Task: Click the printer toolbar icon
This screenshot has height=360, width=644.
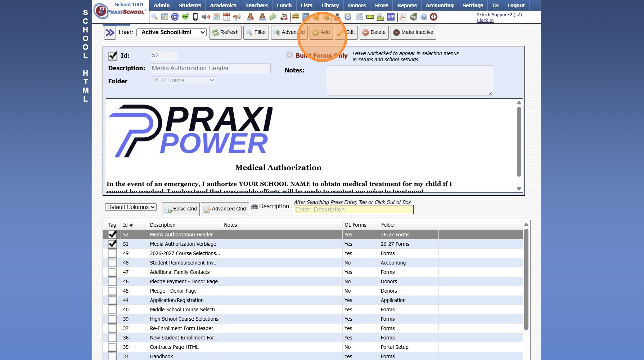Action: pos(380,17)
